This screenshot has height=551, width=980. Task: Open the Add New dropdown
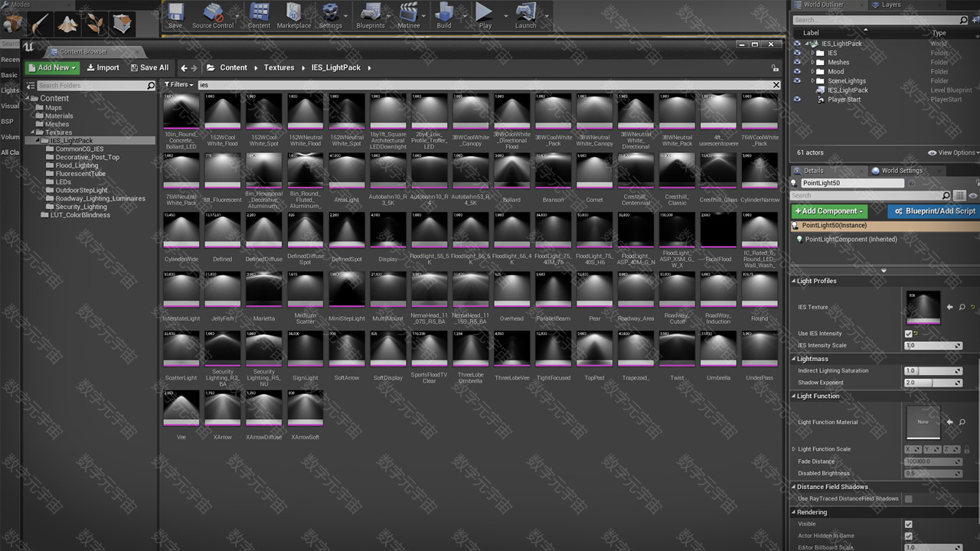pos(52,67)
